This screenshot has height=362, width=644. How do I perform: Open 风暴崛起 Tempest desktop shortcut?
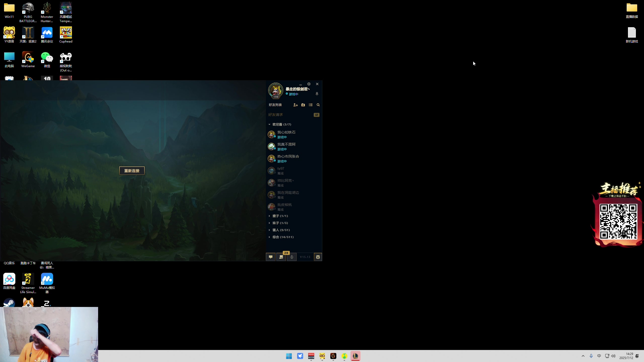point(66,13)
